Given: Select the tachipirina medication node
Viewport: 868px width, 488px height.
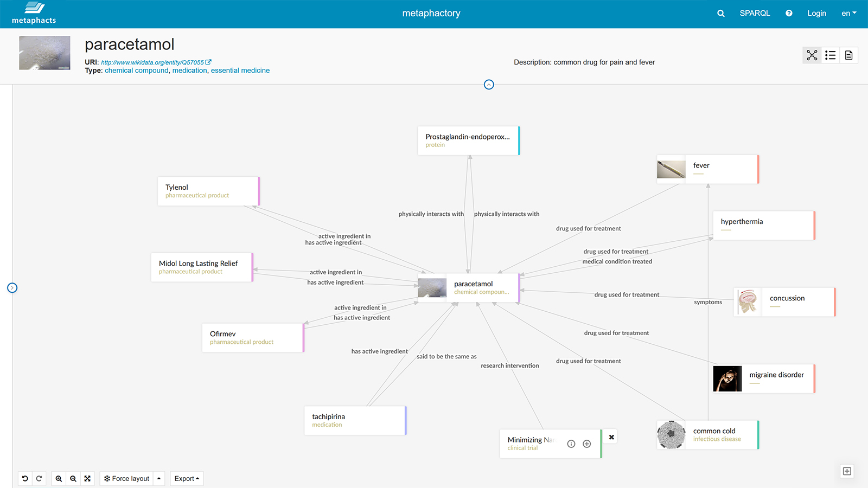Looking at the screenshot, I should click(355, 421).
